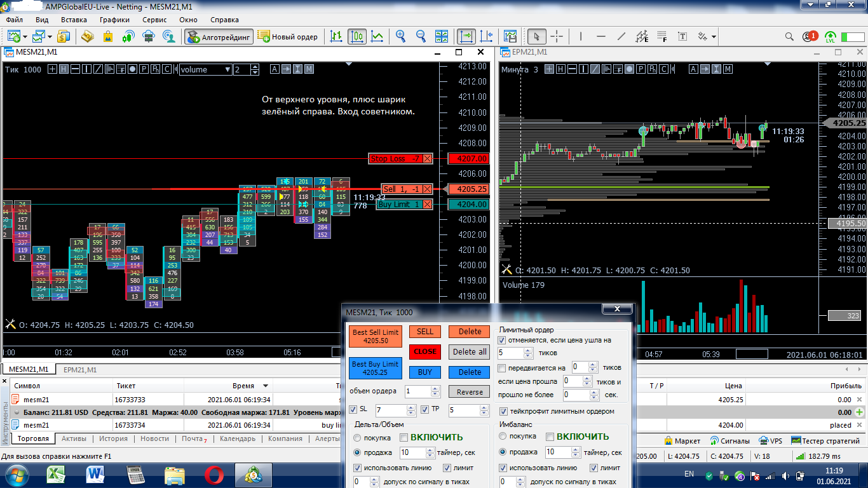Select the text label tool

tap(683, 36)
